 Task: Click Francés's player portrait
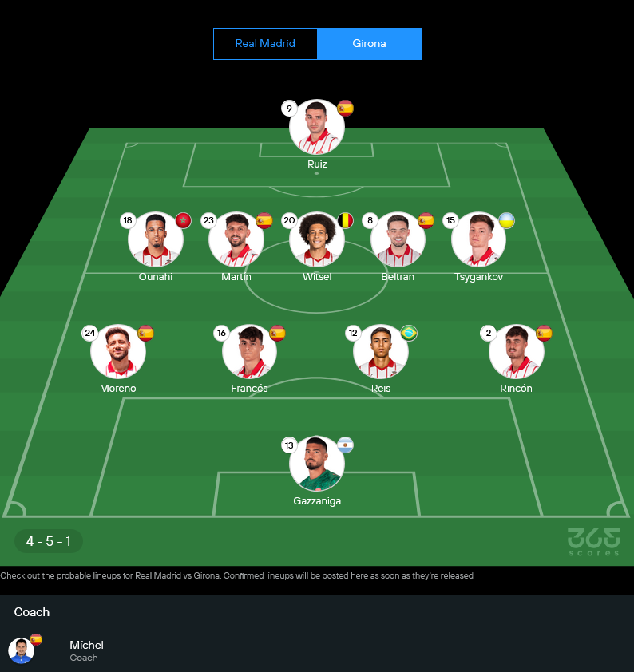coord(249,351)
